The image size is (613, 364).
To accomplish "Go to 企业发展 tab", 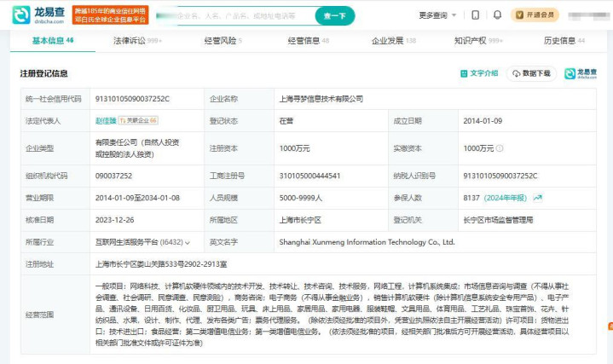I will [x=393, y=40].
